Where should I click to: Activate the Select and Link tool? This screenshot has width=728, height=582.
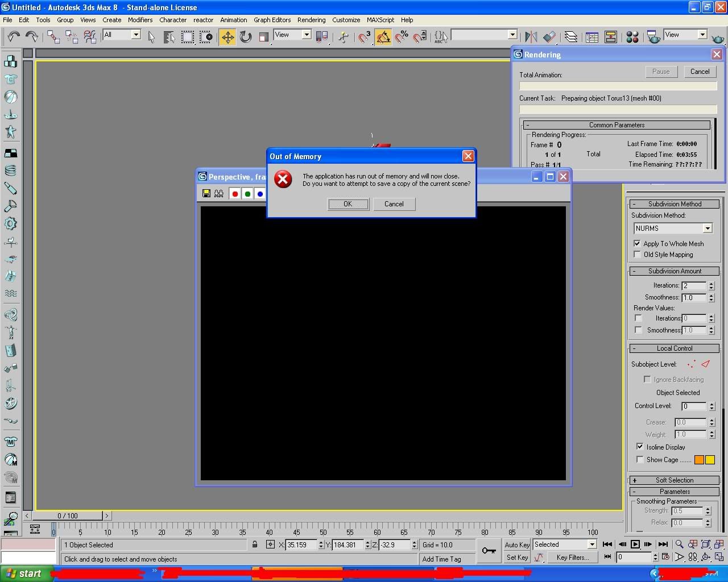(x=53, y=37)
